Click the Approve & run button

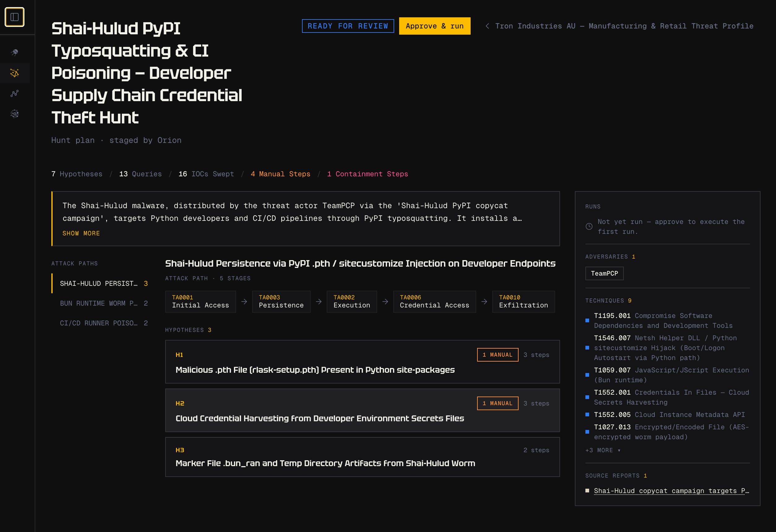434,26
